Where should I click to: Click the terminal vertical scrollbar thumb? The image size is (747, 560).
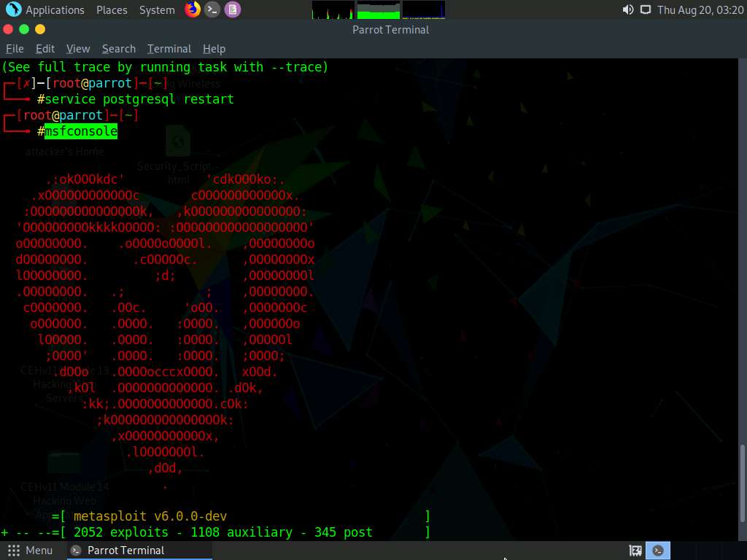[x=742, y=483]
